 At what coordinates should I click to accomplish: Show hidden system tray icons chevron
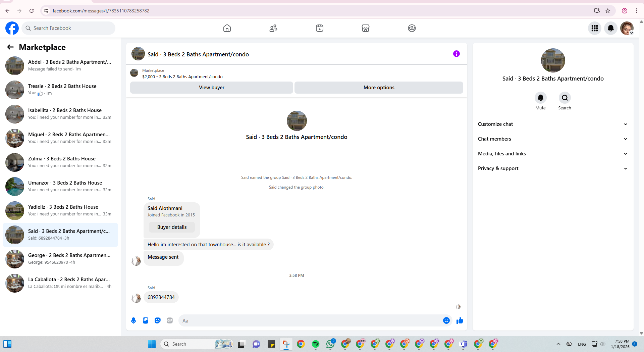(558, 344)
